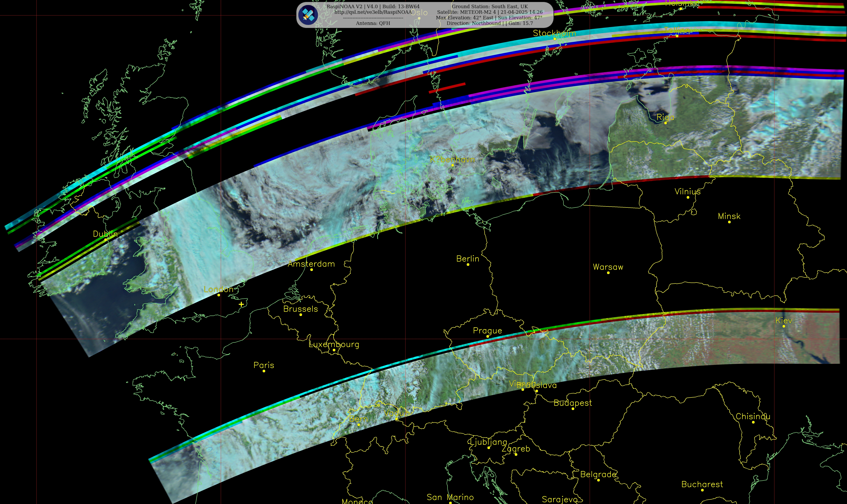Viewport: 847px width, 504px height.
Task: Click the 'Max Elevation: 42° East' line
Action: (489, 18)
